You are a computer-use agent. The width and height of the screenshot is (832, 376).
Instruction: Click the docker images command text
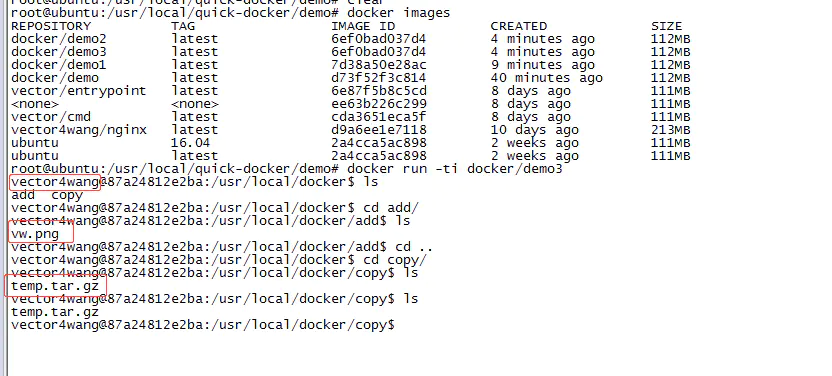[x=398, y=13]
